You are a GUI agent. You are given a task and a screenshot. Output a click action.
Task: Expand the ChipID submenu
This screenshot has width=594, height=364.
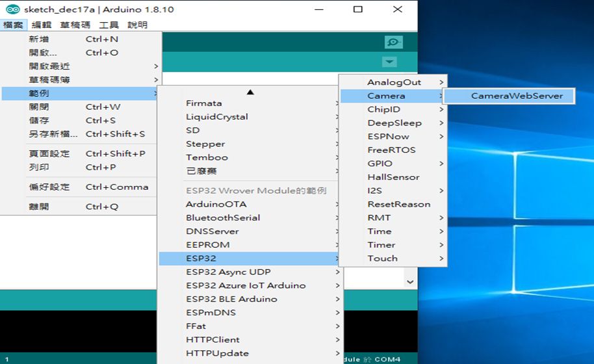[x=393, y=110]
